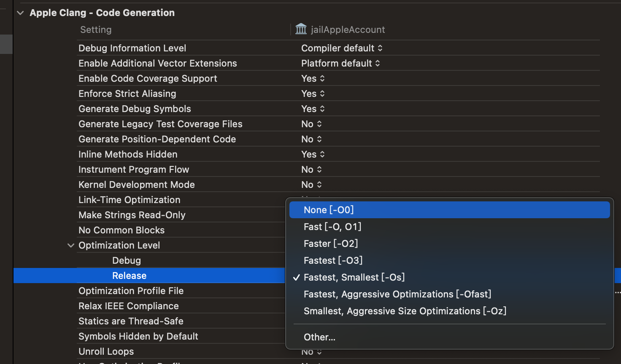Select the Kernel Development Mode row

coord(137,185)
